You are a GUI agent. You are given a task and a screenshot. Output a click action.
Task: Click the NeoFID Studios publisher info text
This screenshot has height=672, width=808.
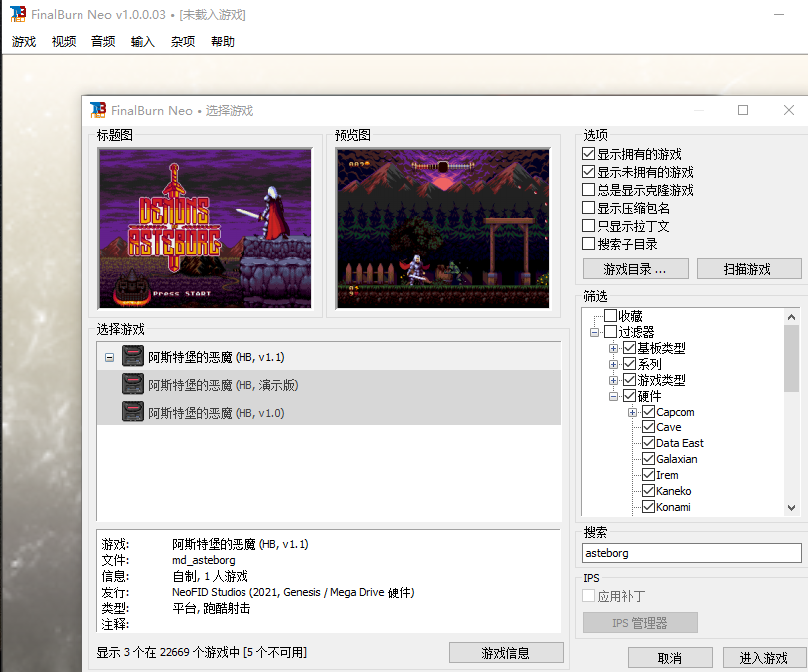click(293, 592)
